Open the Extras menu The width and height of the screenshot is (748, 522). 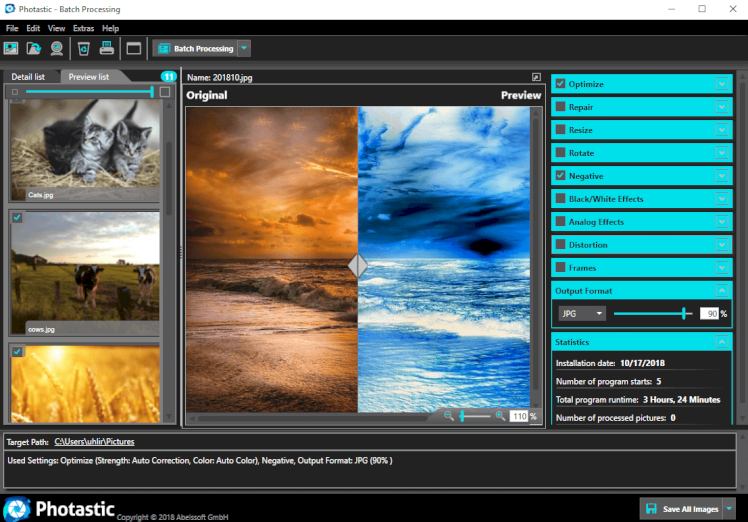[83, 28]
